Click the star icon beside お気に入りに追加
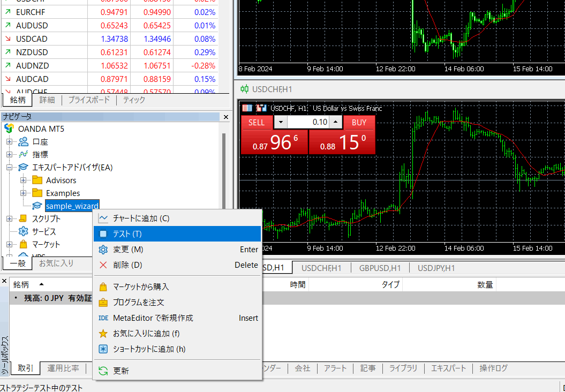 point(103,333)
